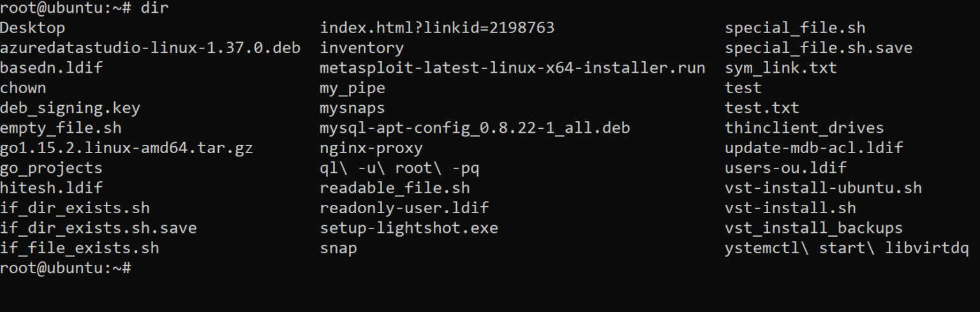Click the mysnaps directory name
This screenshot has height=312, width=980.
(x=352, y=108)
